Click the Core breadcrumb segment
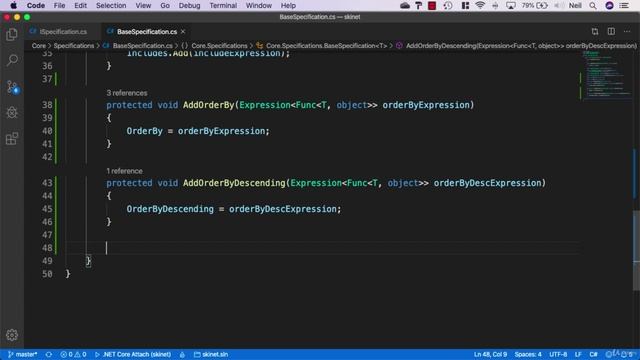 pos(39,46)
